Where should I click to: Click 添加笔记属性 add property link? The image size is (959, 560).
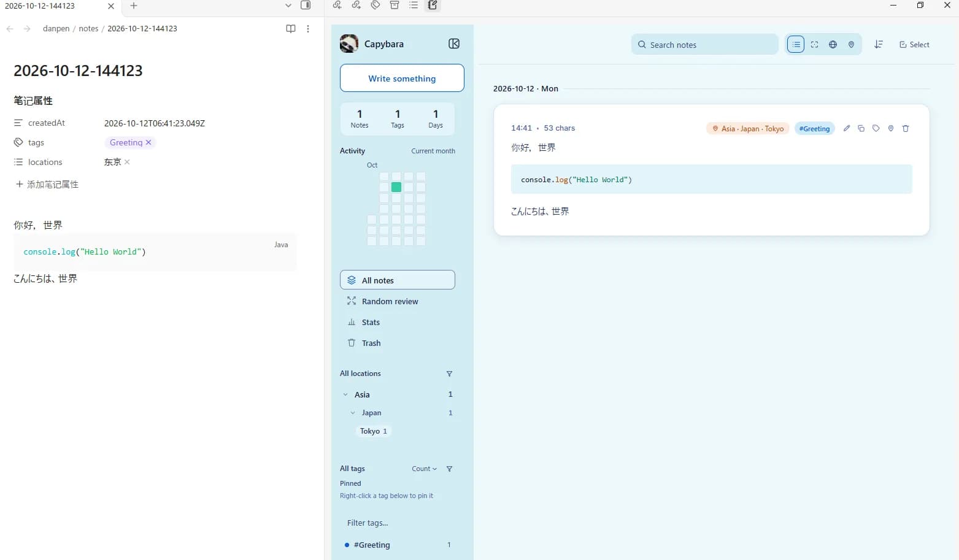click(x=47, y=184)
